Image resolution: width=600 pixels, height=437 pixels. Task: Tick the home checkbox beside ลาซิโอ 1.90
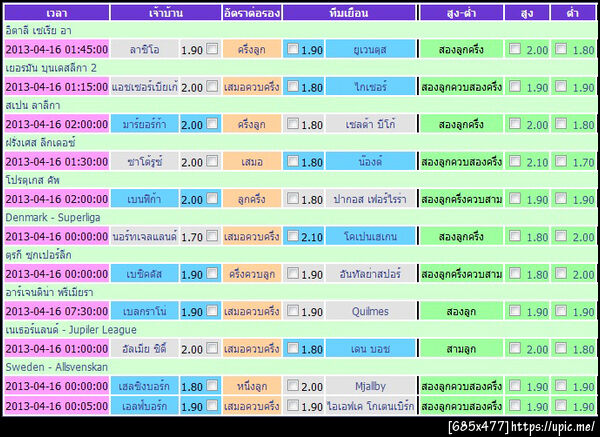point(212,49)
